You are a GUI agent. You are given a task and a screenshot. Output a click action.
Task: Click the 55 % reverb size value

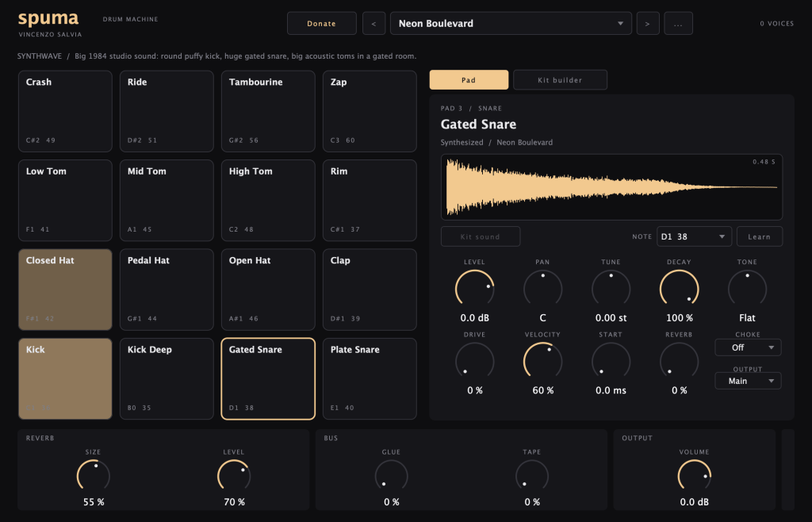(x=94, y=502)
